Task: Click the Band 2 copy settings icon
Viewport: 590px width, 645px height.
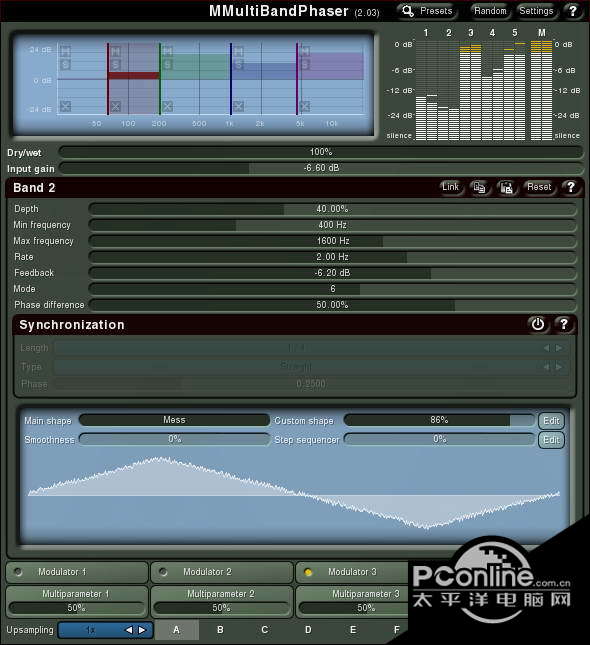Action: pos(479,188)
